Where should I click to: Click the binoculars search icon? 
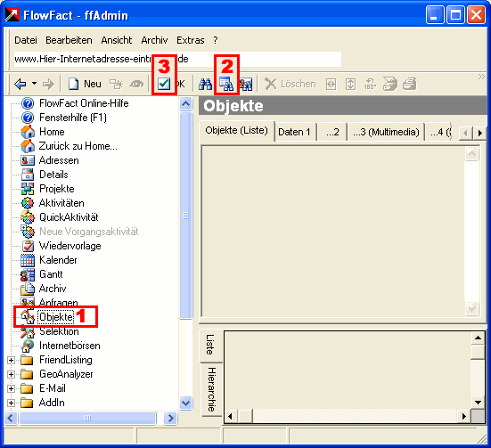pos(206,84)
